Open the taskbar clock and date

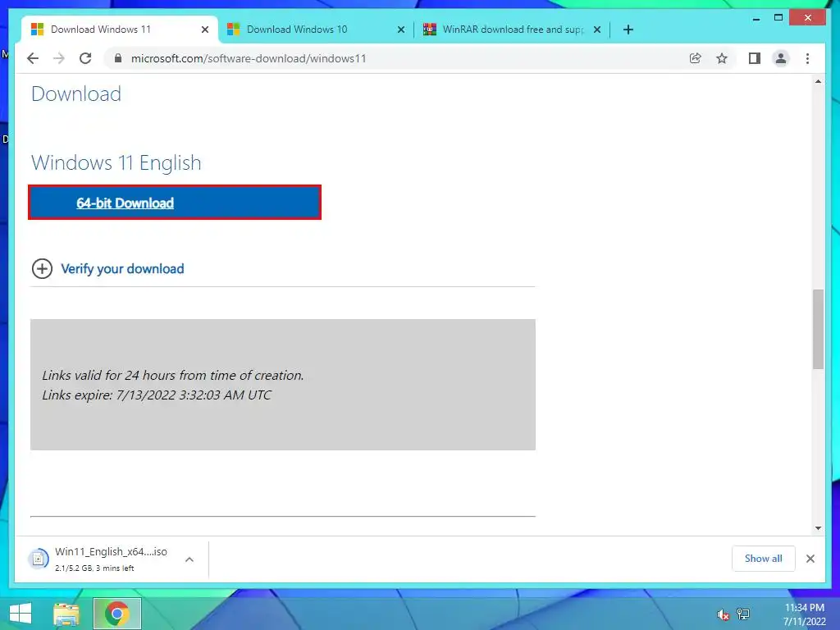[x=804, y=614]
